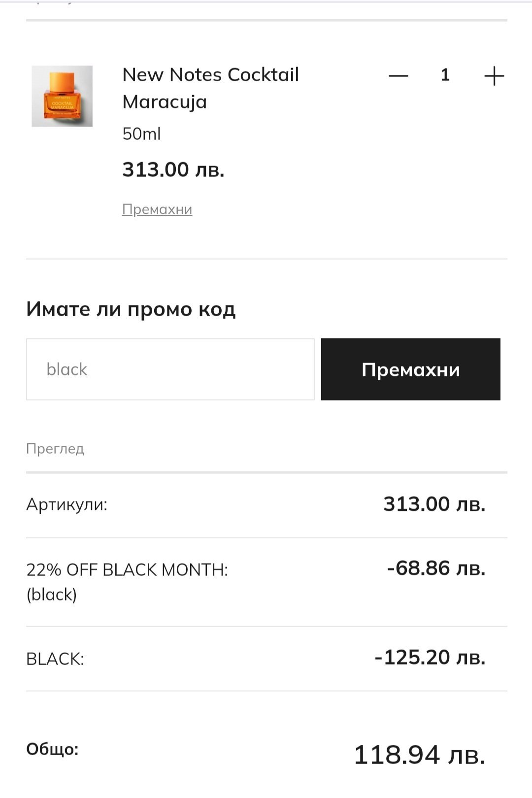This screenshot has width=532, height=798.
Task: Click the Артикули subtotal 313.00 лв.
Action: tap(434, 504)
